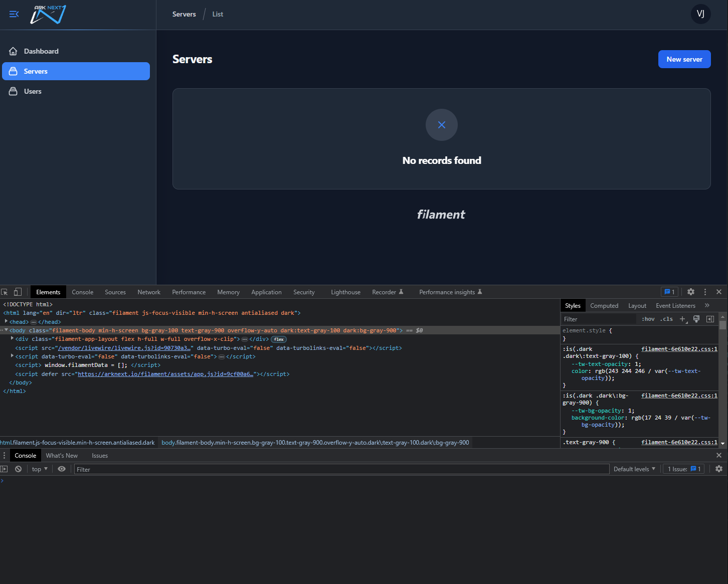The image size is (728, 584).
Task: Show the console sidebar icon
Action: click(4, 469)
